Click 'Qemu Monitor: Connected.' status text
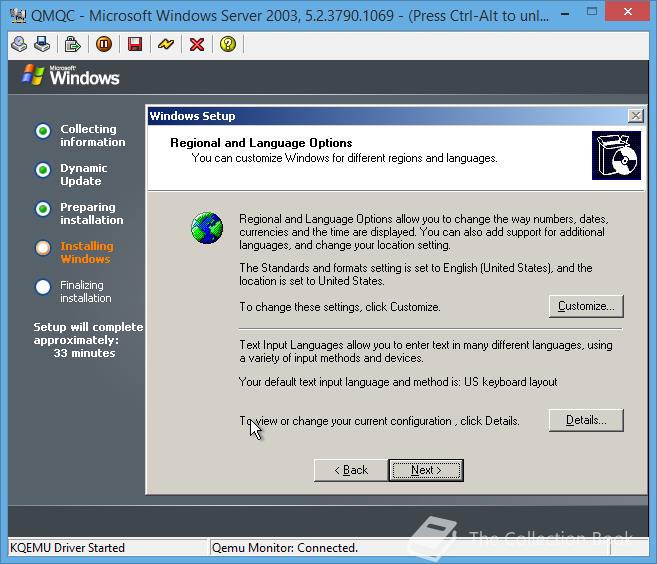The height and width of the screenshot is (564, 657). [285, 548]
